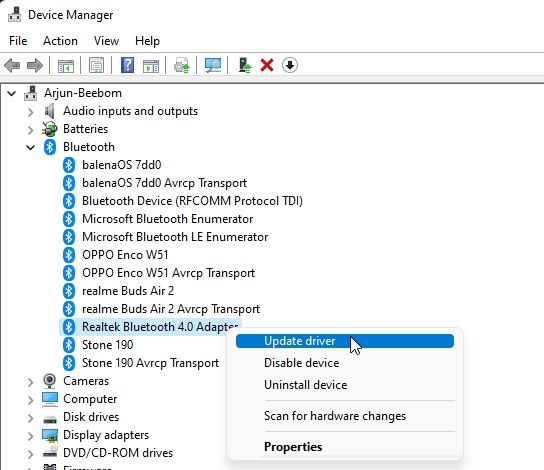Choose Update driver from context menu
544x470 pixels.
(345, 341)
